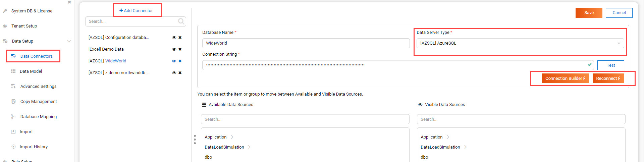Viewport: 644px width, 162px height.
Task: Expand DataLoadSimulation in Available Data Sources
Action: [x=249, y=147]
